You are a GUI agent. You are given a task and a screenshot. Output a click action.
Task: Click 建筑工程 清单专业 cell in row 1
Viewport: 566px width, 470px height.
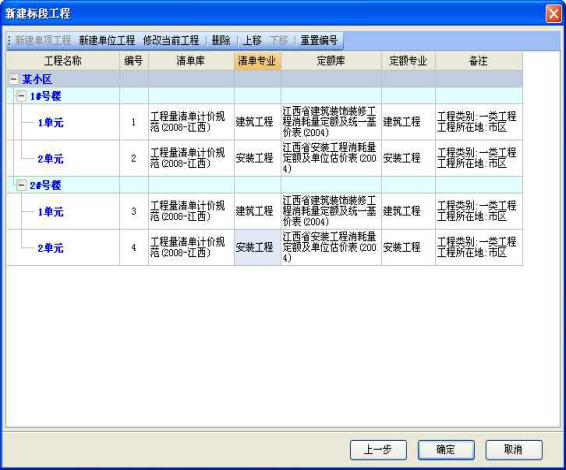(x=257, y=122)
